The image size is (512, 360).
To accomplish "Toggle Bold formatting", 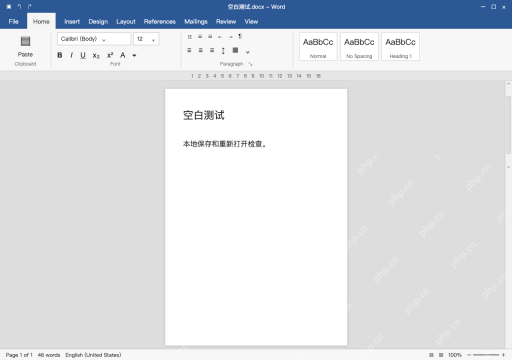I will coord(60,55).
